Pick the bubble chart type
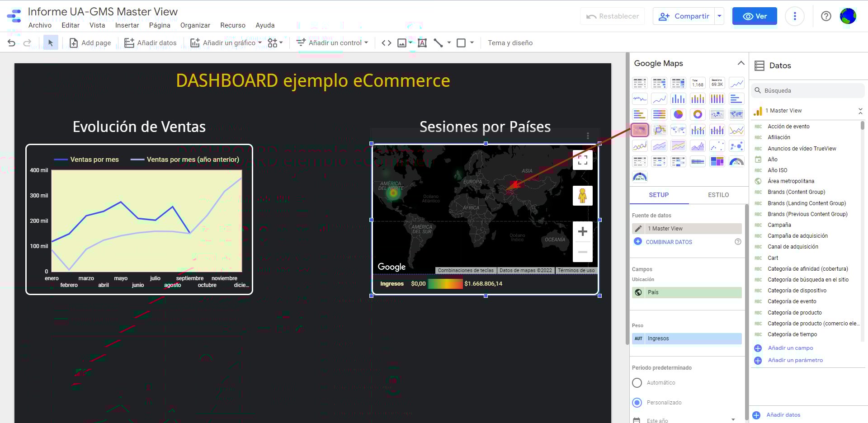Viewport: 868px width, 423px height. pyautogui.click(x=736, y=146)
